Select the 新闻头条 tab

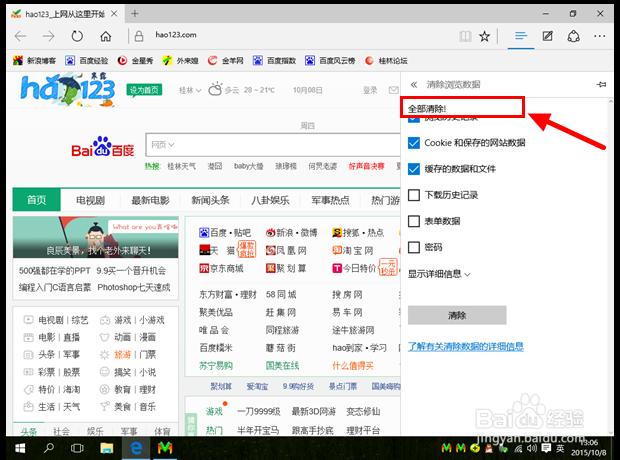coord(210,201)
